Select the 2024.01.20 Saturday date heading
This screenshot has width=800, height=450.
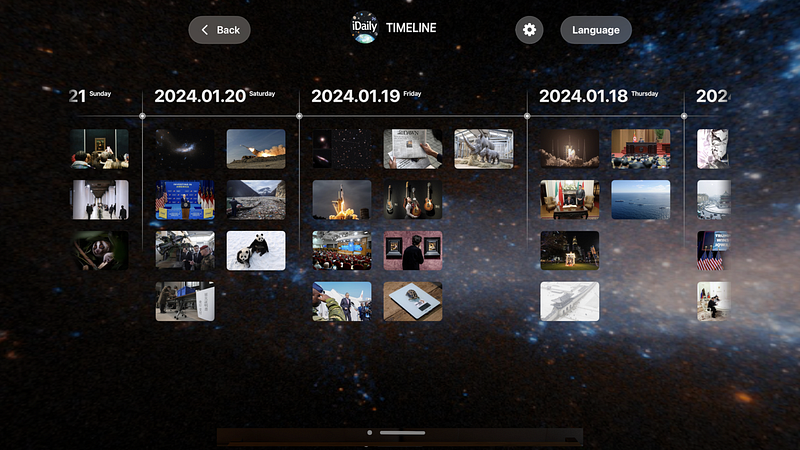[x=214, y=95]
